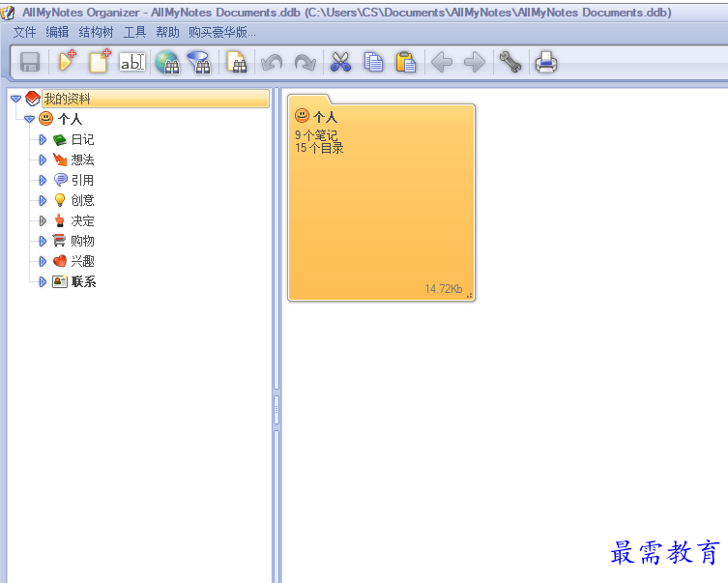Image resolution: width=728 pixels, height=583 pixels.
Task: Expand the 引用 folder
Action: 43,180
